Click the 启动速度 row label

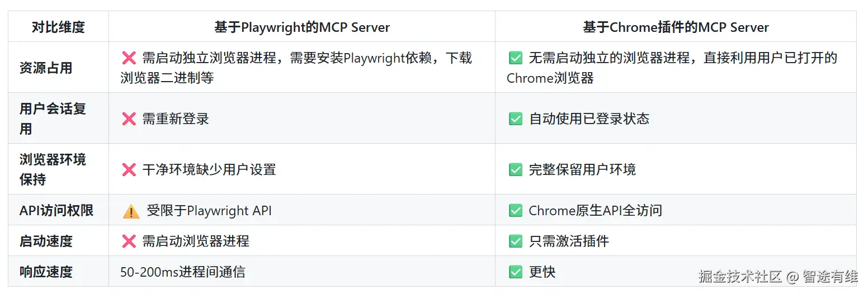[x=46, y=241]
